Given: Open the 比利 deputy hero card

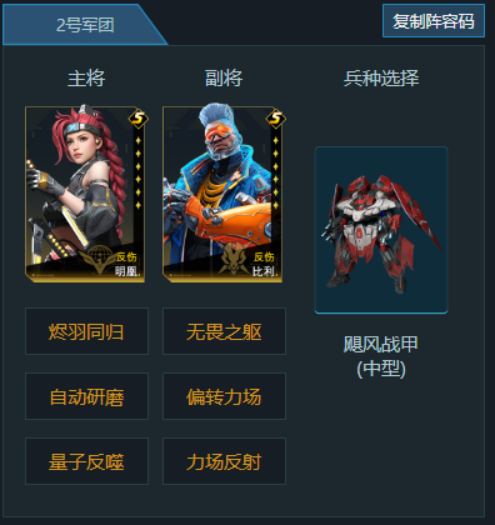Looking at the screenshot, I should [x=223, y=194].
